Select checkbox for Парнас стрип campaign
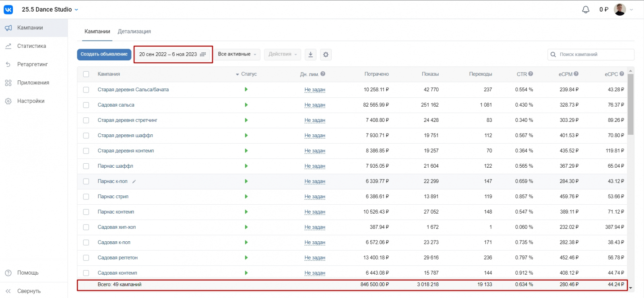644x298 pixels. [86, 197]
